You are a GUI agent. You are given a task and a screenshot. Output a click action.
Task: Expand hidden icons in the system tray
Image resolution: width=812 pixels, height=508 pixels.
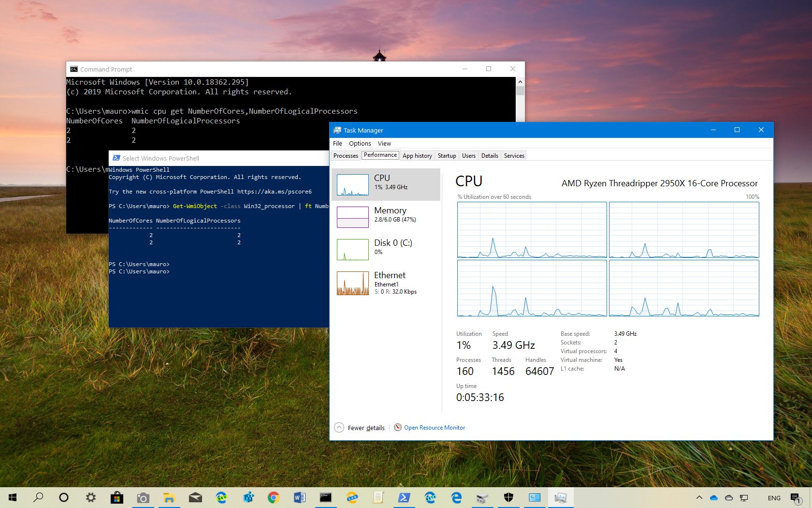[699, 497]
